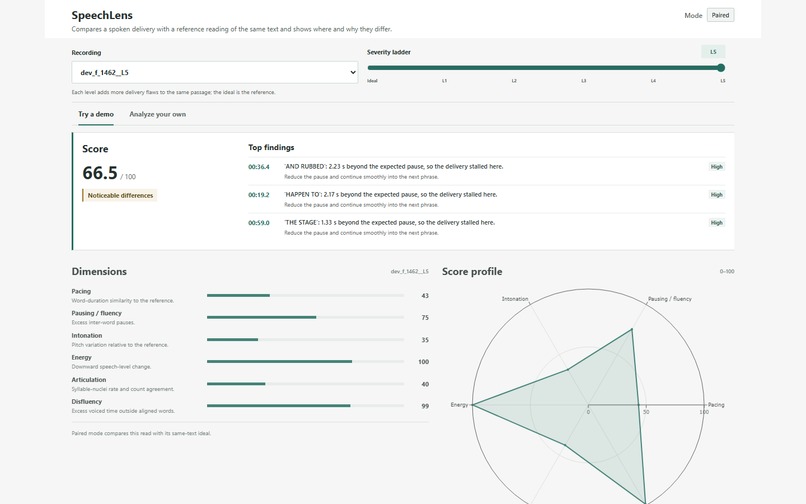Viewport: 806px width, 504px height.
Task: Click the Pacing score bar
Action: coord(305,296)
